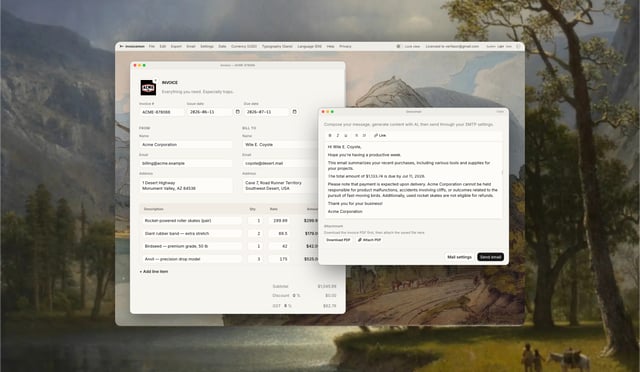Click the ACME company logo image
Screen dimensions: 640x372
coord(148,87)
